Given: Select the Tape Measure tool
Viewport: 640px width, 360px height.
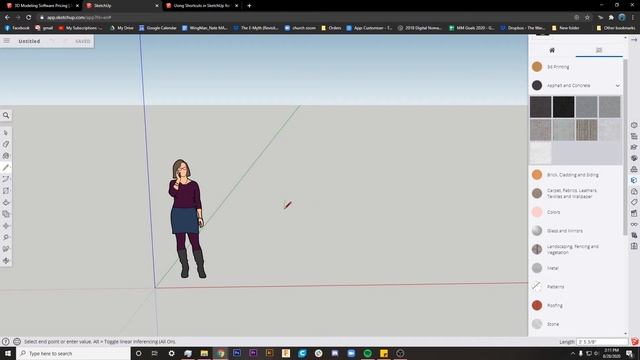Looking at the screenshot, I should click(6, 237).
